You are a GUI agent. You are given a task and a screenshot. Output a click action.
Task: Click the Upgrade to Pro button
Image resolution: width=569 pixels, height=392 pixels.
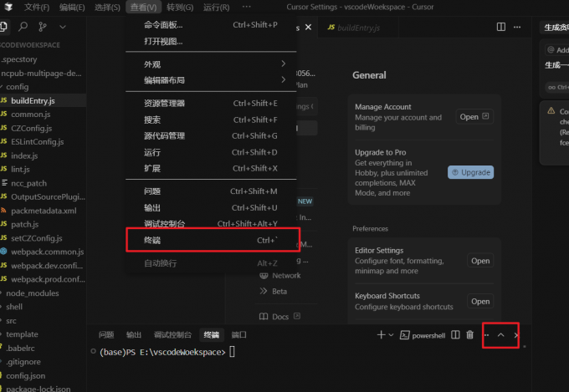click(x=470, y=172)
